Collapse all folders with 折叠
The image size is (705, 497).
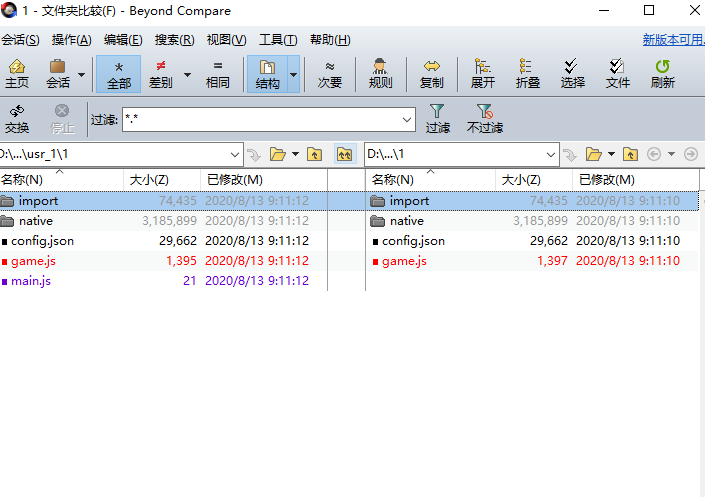(527, 74)
